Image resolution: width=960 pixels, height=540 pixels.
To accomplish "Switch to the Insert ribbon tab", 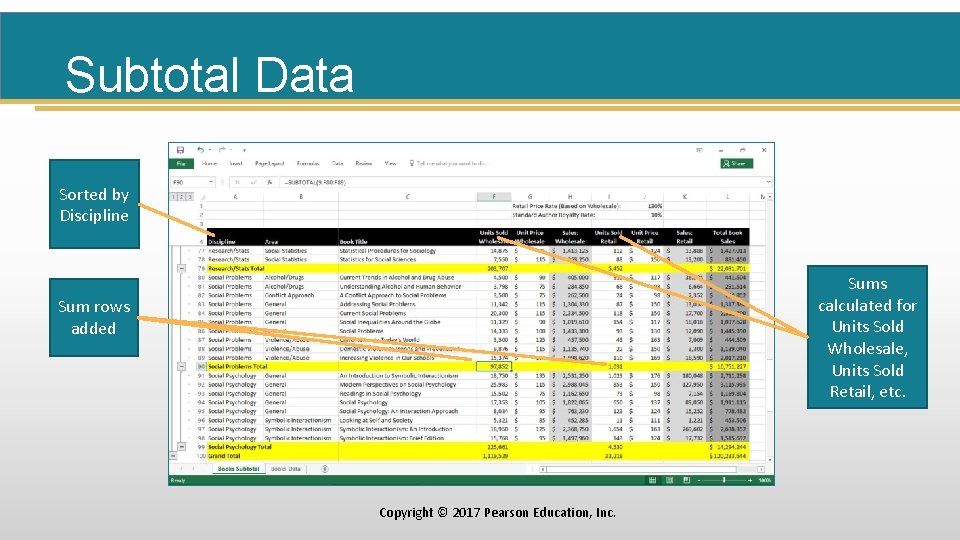I will [236, 163].
